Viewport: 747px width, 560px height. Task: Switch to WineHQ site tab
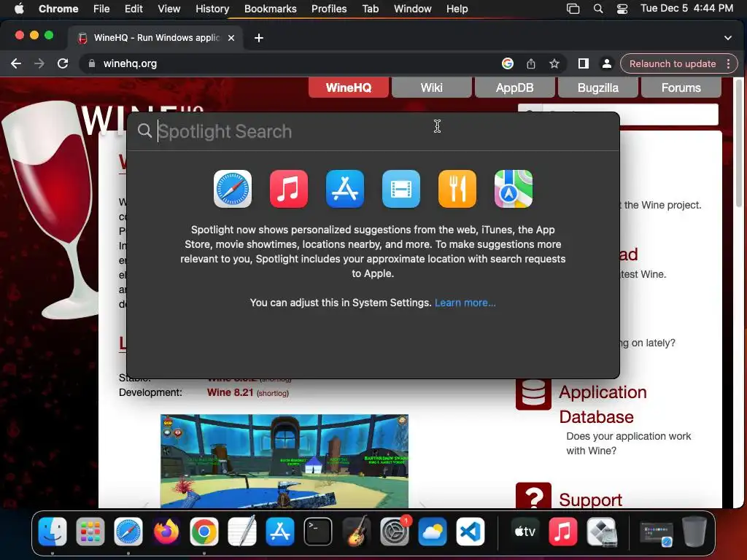pos(348,87)
